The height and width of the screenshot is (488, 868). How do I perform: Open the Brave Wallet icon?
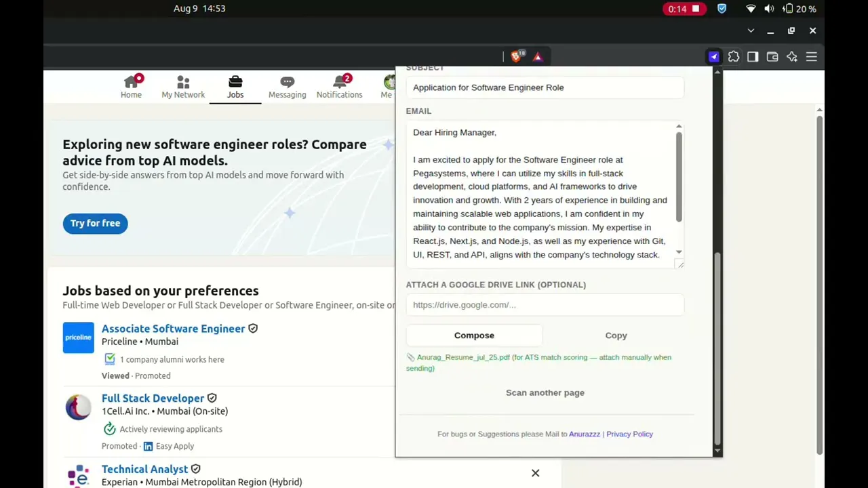tap(772, 57)
